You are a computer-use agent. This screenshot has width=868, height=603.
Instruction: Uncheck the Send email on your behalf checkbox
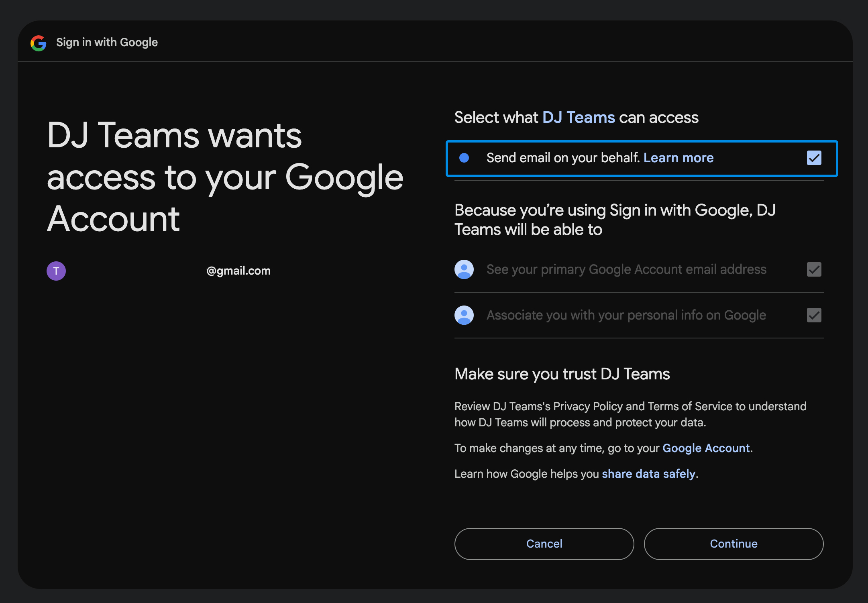pos(814,158)
